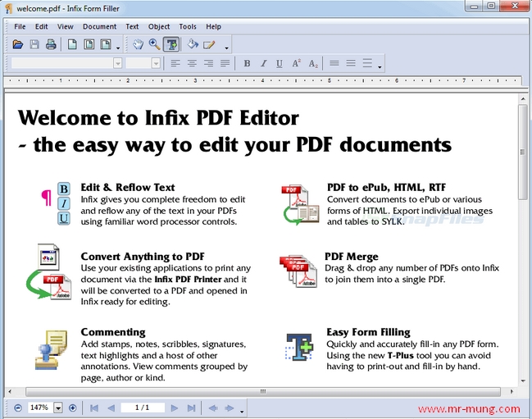532x419 pixels.
Task: Click the vertical scrollbar thumb
Action: click(522, 152)
